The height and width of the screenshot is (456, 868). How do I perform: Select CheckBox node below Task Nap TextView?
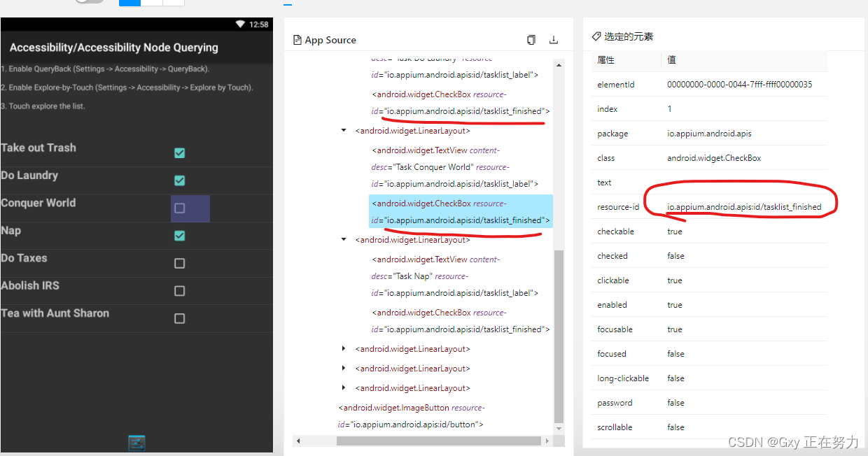coord(461,321)
